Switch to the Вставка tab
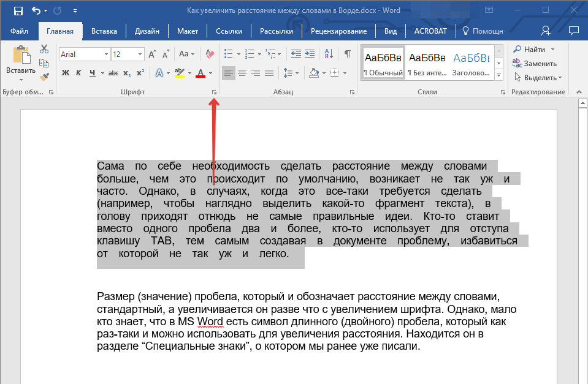The width and height of the screenshot is (588, 384). click(x=104, y=31)
